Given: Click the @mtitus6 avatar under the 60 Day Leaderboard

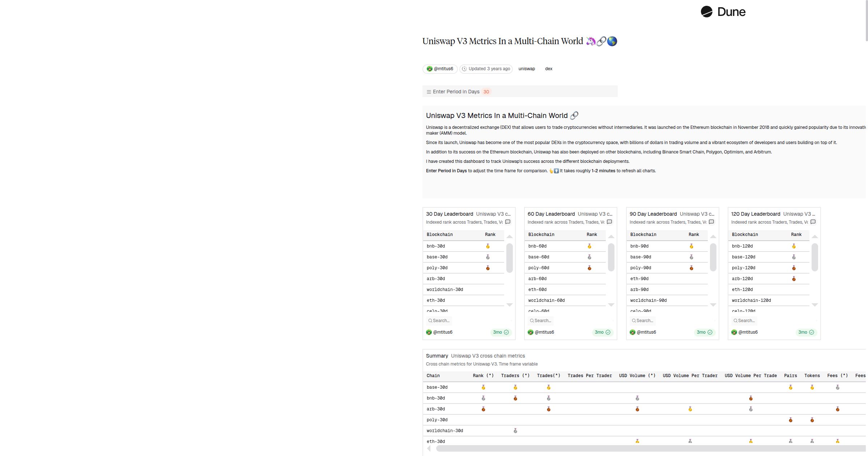Looking at the screenshot, I should (531, 332).
